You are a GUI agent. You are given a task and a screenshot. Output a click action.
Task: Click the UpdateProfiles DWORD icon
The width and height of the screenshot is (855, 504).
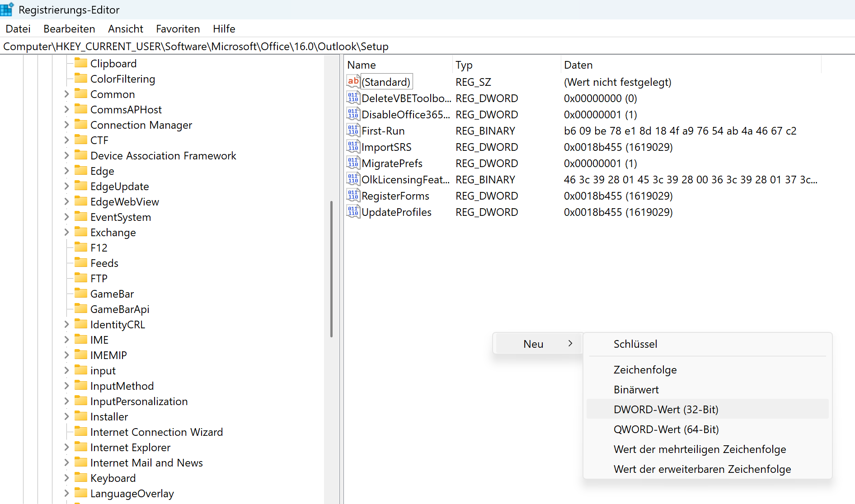click(x=353, y=212)
